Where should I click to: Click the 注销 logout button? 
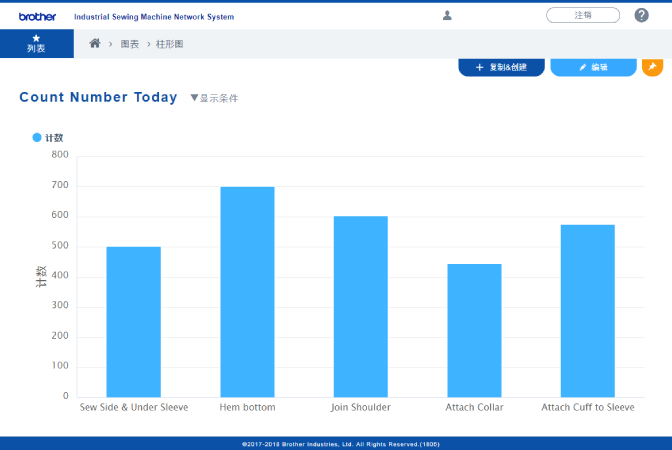[x=582, y=15]
